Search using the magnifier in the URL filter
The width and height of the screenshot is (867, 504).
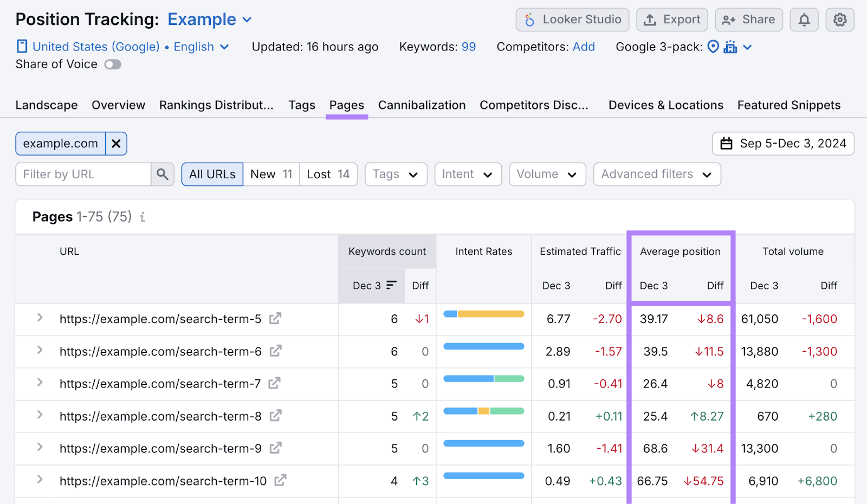pos(162,174)
